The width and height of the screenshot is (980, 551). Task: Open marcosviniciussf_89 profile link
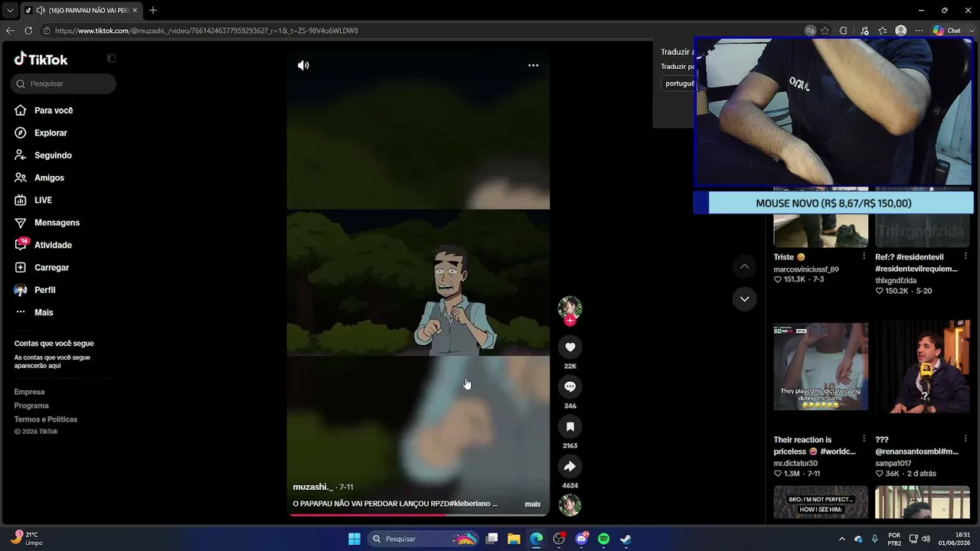tap(806, 269)
